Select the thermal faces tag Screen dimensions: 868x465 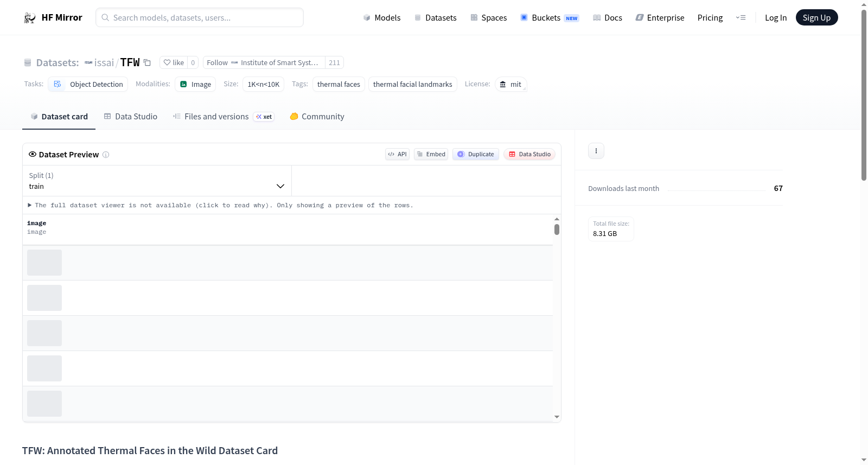339,84
